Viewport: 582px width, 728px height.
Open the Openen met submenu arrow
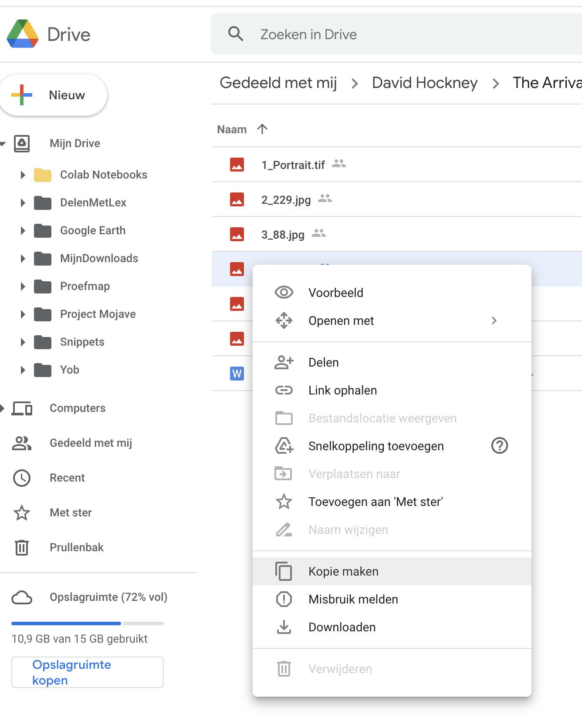(x=494, y=320)
